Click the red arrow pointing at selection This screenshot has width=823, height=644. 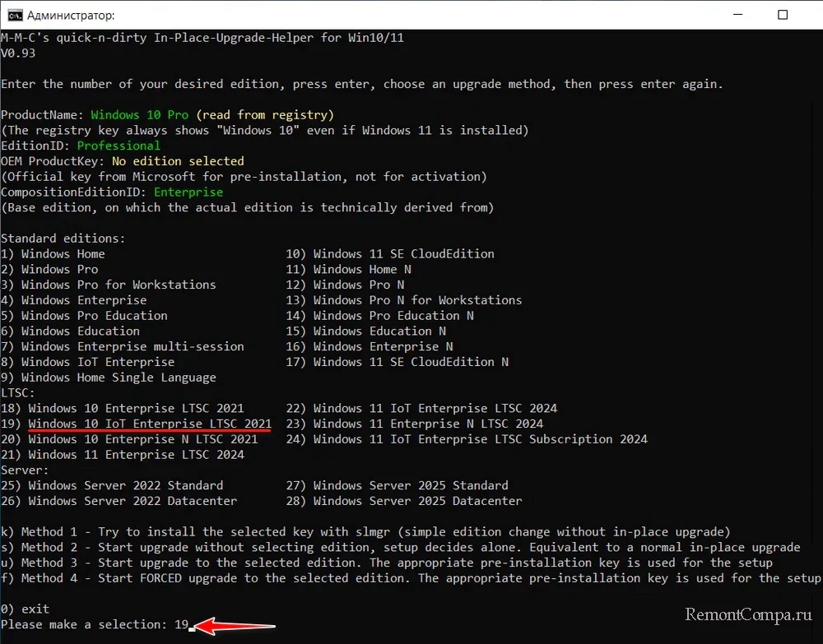pyautogui.click(x=238, y=625)
